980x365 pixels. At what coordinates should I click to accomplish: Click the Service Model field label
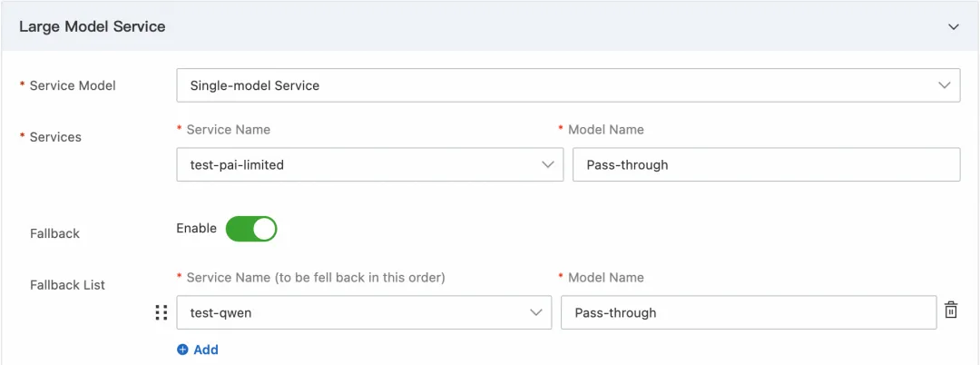73,85
